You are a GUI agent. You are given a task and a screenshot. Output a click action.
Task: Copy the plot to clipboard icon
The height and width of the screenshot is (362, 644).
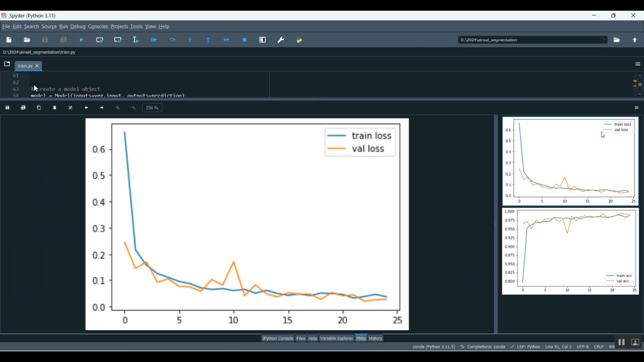[x=39, y=108]
